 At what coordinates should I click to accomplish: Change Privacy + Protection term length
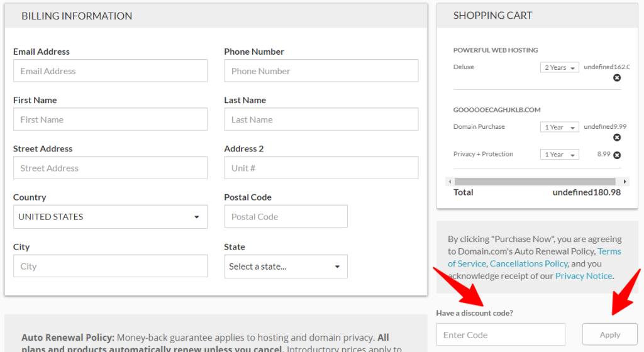pos(559,155)
